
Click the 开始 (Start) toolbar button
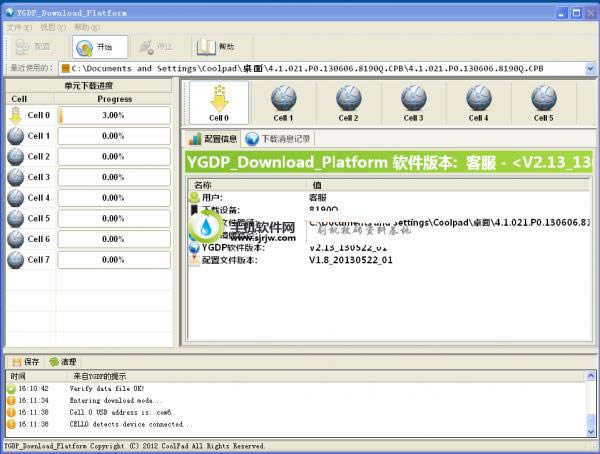[99, 46]
